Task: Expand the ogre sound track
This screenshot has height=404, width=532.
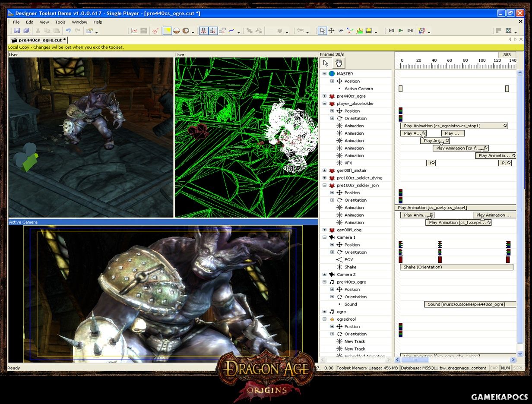Action: pos(324,312)
